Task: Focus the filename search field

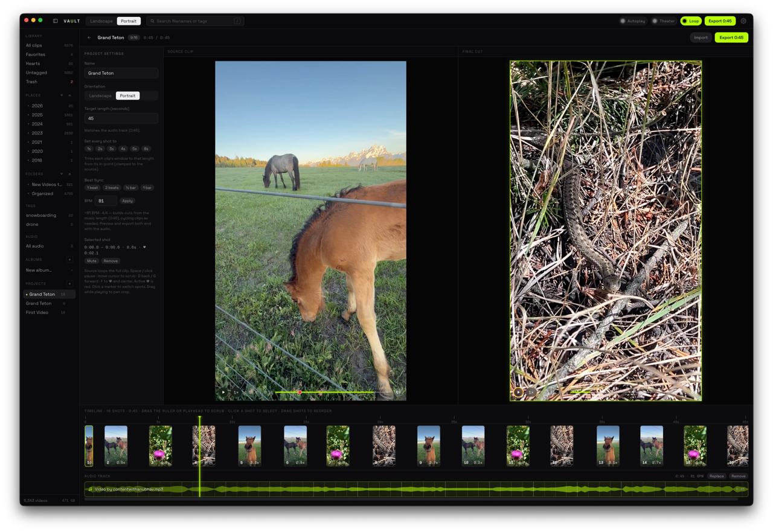Action: [195, 21]
